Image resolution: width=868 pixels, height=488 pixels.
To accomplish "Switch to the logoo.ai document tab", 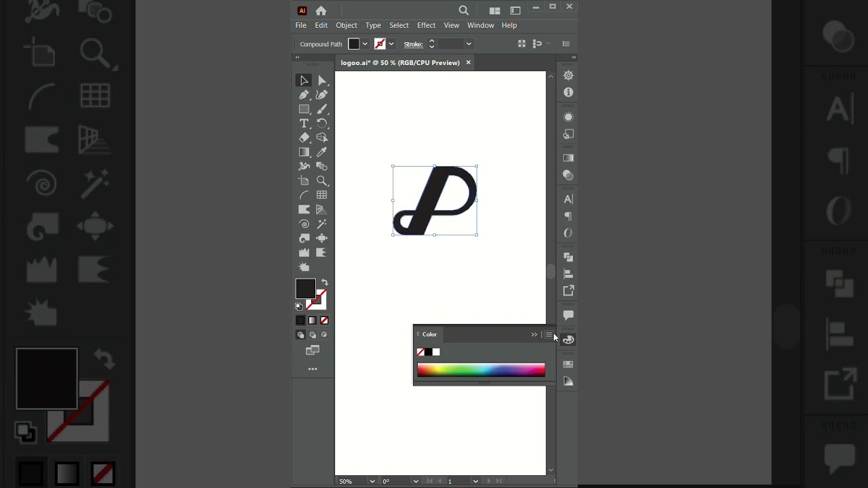I will [400, 62].
